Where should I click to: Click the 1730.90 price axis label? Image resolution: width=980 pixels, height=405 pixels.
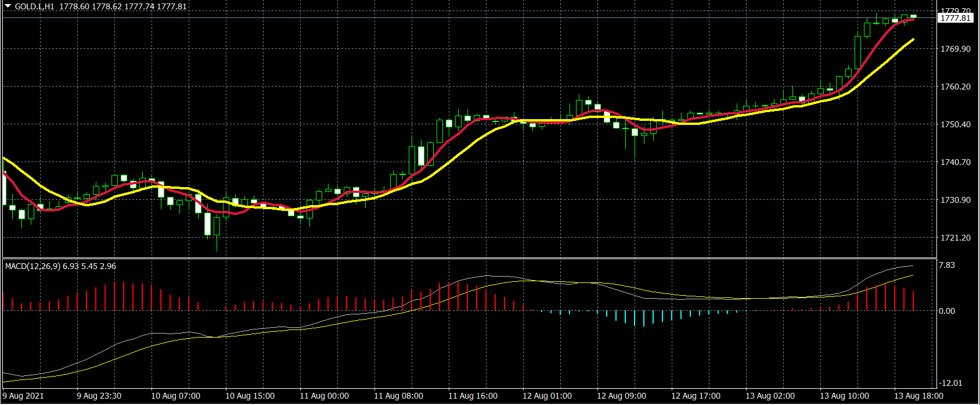click(x=955, y=200)
